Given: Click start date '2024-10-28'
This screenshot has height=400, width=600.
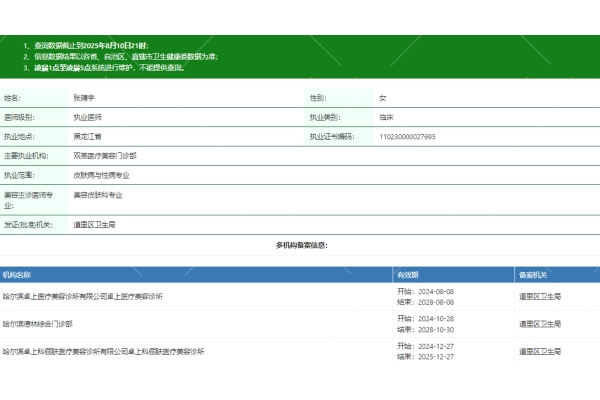Looking at the screenshot, I should coord(436,319).
